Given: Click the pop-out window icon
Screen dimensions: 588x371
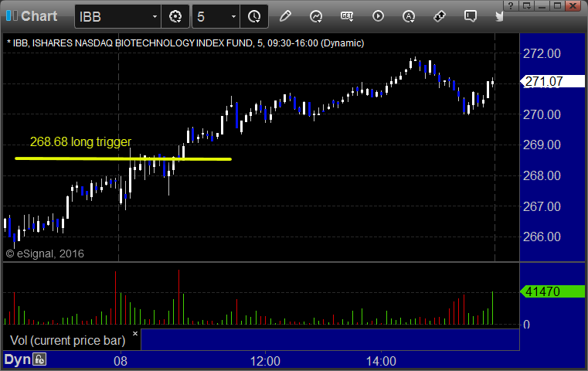Looking at the screenshot, I should (x=526, y=5).
